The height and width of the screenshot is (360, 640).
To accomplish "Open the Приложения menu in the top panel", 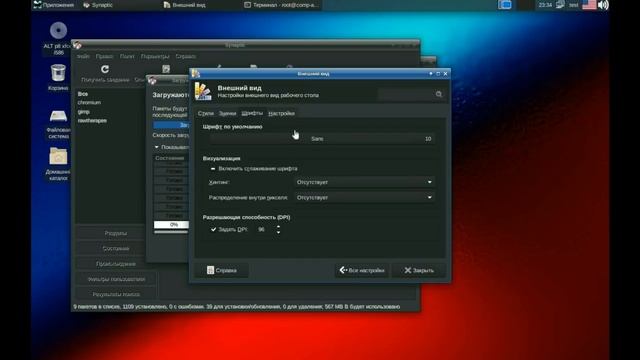I will (54, 5).
